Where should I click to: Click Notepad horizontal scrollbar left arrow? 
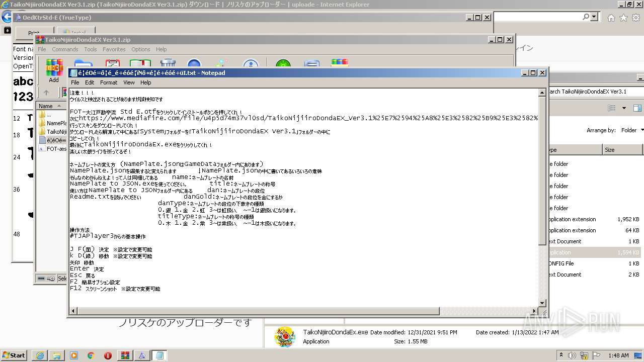point(73,311)
